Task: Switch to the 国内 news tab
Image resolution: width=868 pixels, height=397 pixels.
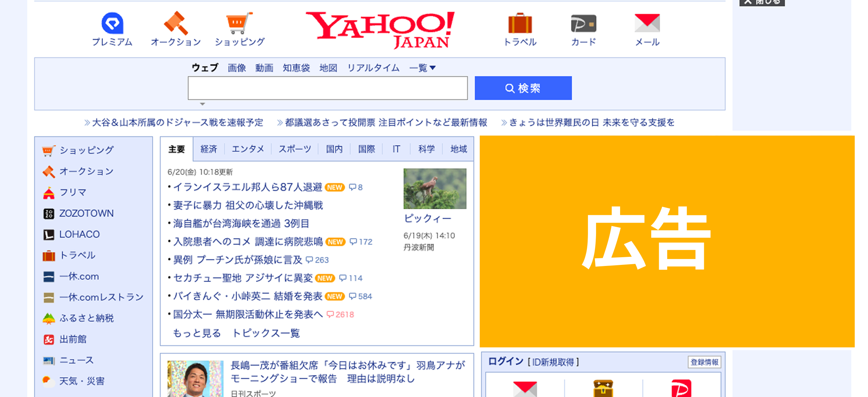Action: 334,149
